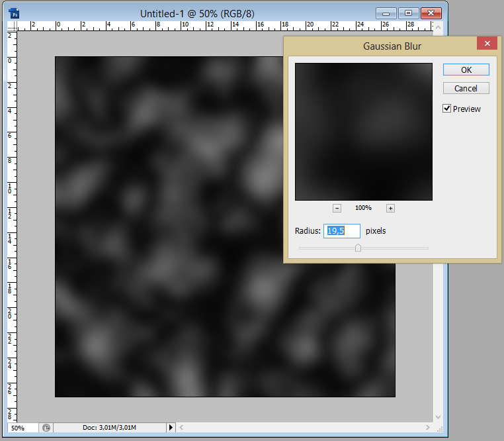The height and width of the screenshot is (441, 504).
Task: Close the Gaussian Blur dialog with X
Action: click(x=487, y=44)
